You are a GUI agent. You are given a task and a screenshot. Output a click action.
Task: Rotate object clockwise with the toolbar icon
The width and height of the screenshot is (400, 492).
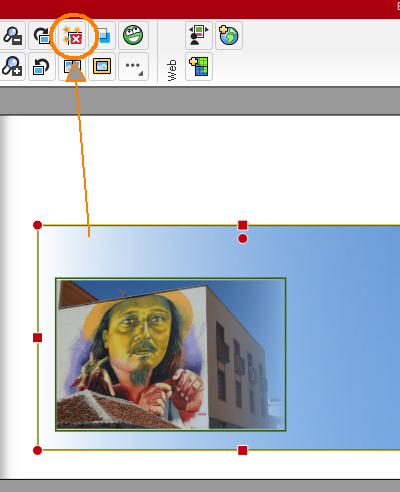coord(42,35)
